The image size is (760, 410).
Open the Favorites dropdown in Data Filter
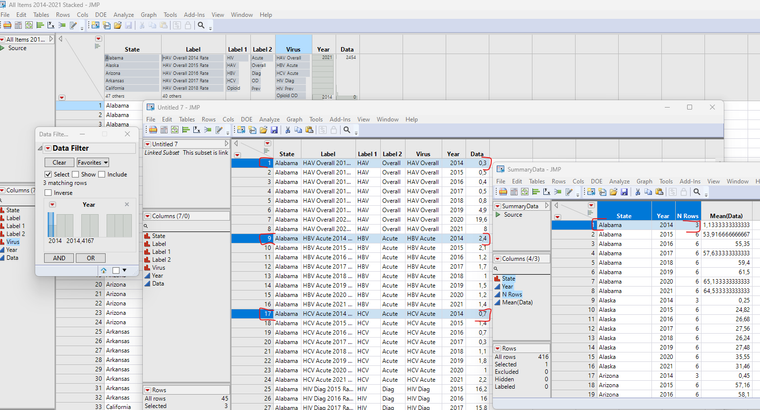tap(93, 161)
